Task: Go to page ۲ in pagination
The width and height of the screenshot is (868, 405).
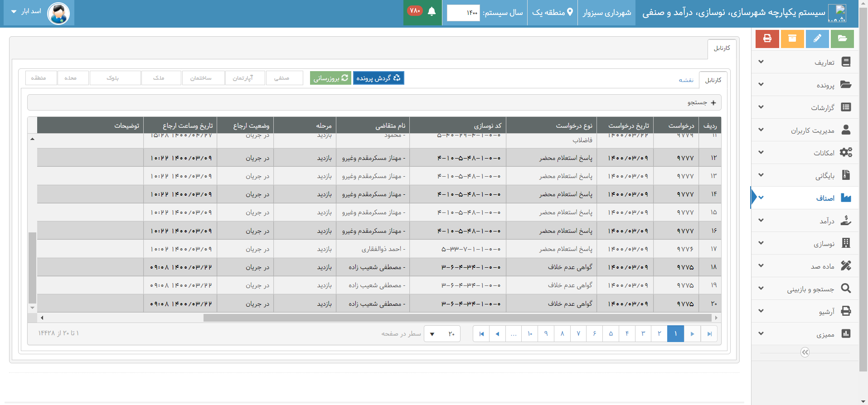Action: pyautogui.click(x=659, y=334)
